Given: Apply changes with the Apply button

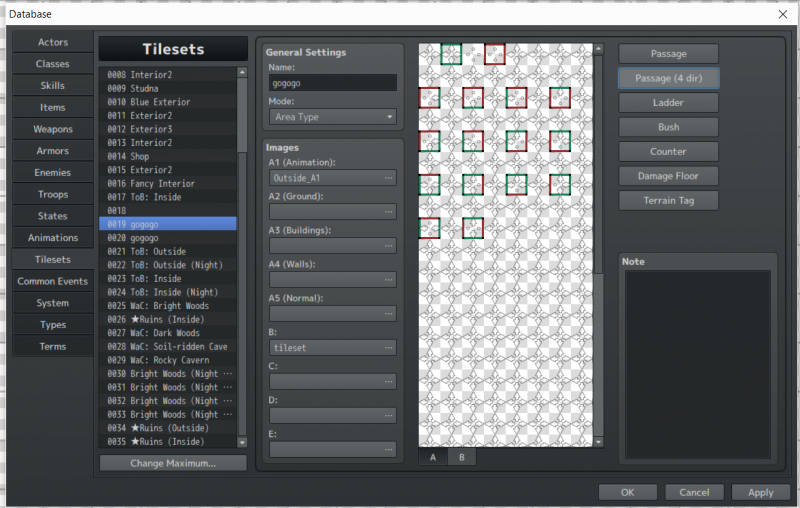Looking at the screenshot, I should coord(761,492).
